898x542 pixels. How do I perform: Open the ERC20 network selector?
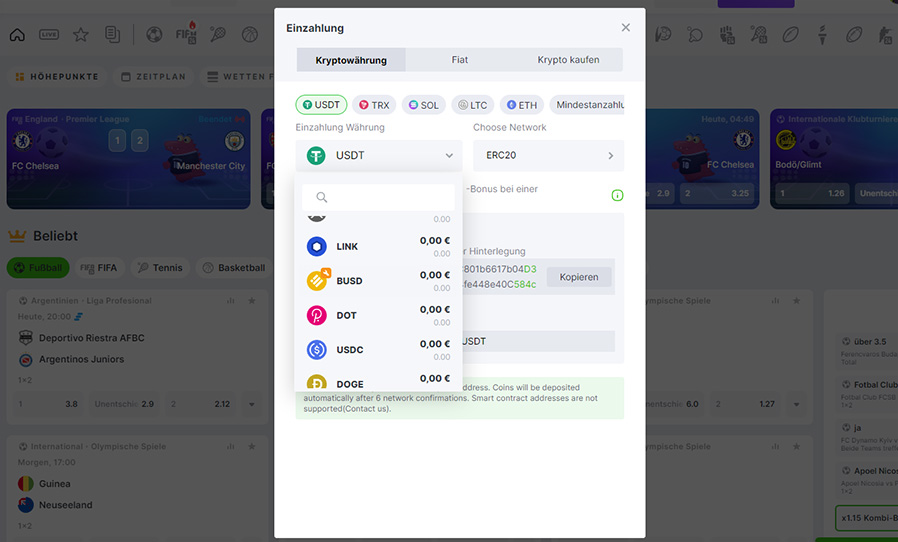(549, 155)
